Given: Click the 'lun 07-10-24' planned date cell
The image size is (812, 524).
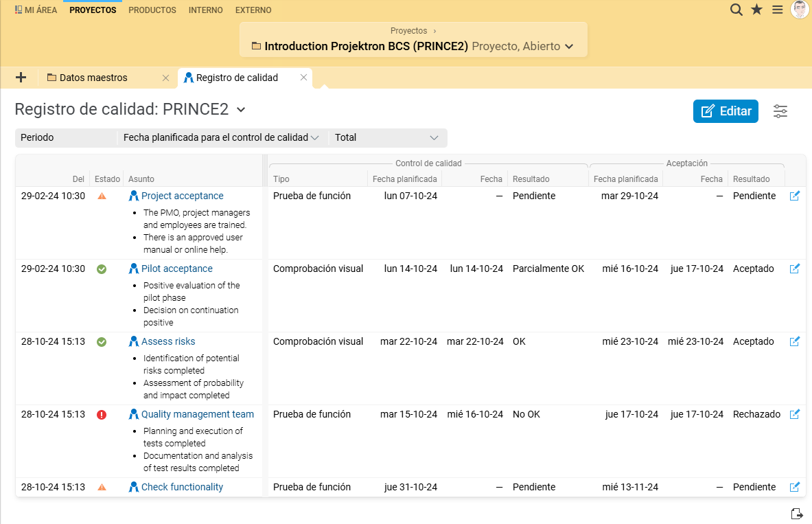Looking at the screenshot, I should (x=410, y=196).
